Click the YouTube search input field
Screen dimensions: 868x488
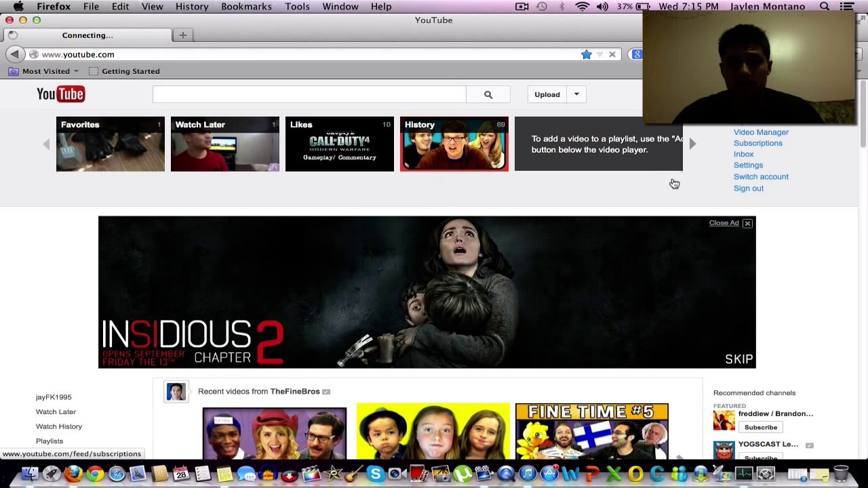309,95
